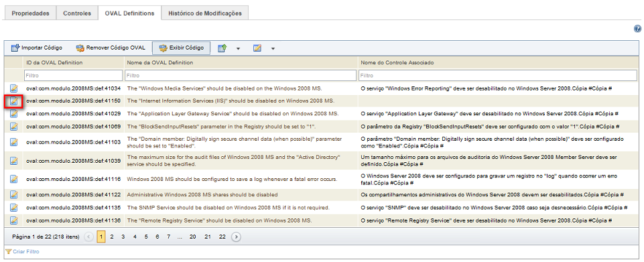Edit the def:41029 Application Layer Gateway row
The height and width of the screenshot is (262, 644).
click(x=14, y=113)
